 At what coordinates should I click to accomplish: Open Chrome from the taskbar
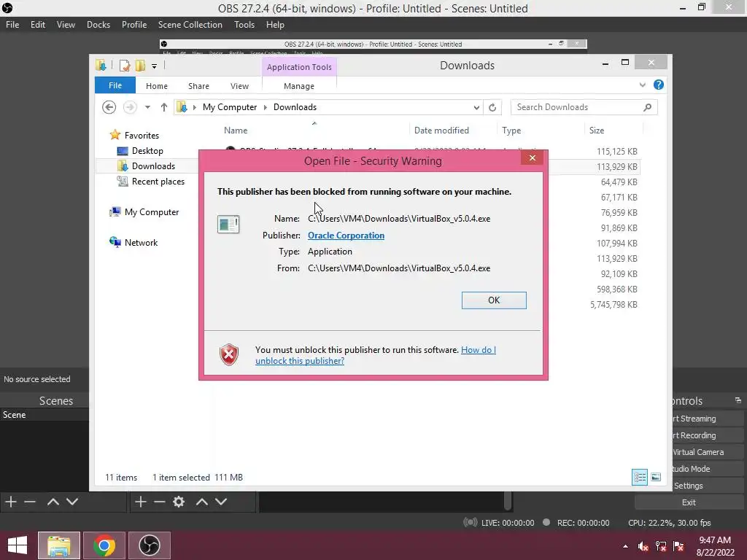click(x=104, y=545)
